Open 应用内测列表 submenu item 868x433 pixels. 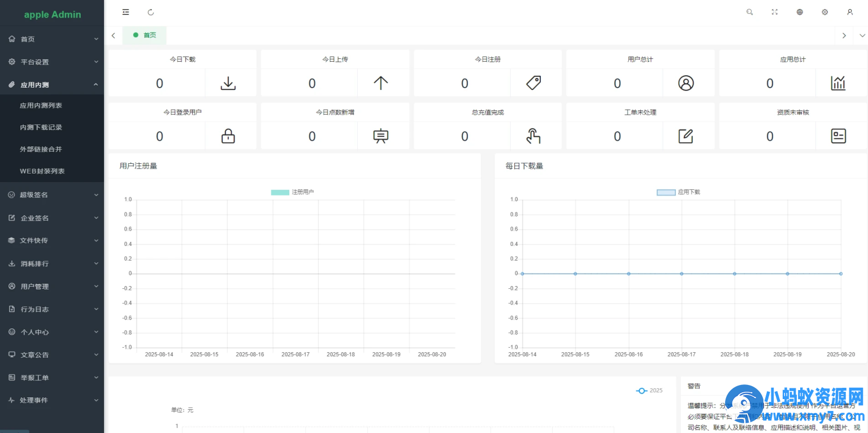[41, 106]
